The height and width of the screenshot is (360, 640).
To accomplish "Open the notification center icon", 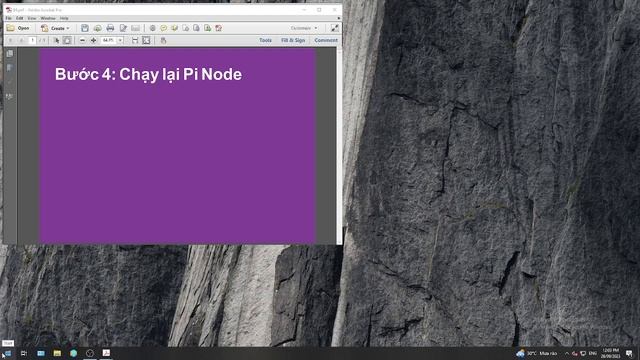I will point(629,353).
